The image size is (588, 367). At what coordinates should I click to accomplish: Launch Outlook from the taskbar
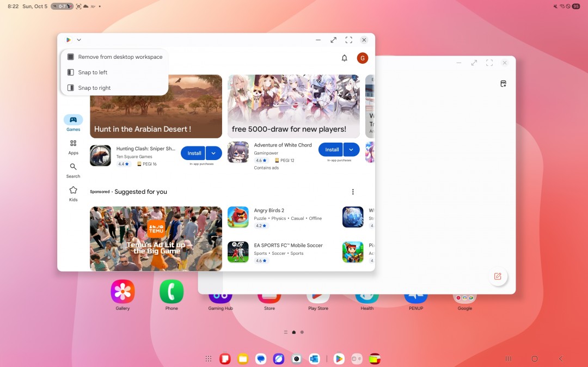click(314, 359)
